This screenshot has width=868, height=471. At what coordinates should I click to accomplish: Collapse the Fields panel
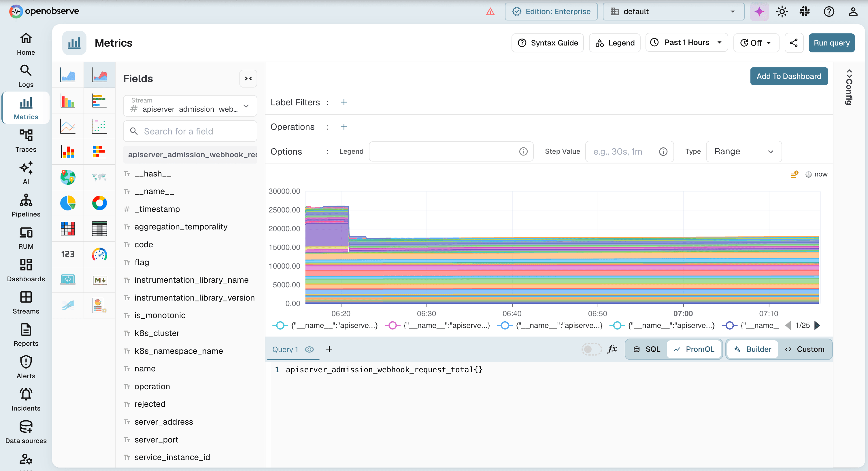tap(248, 78)
